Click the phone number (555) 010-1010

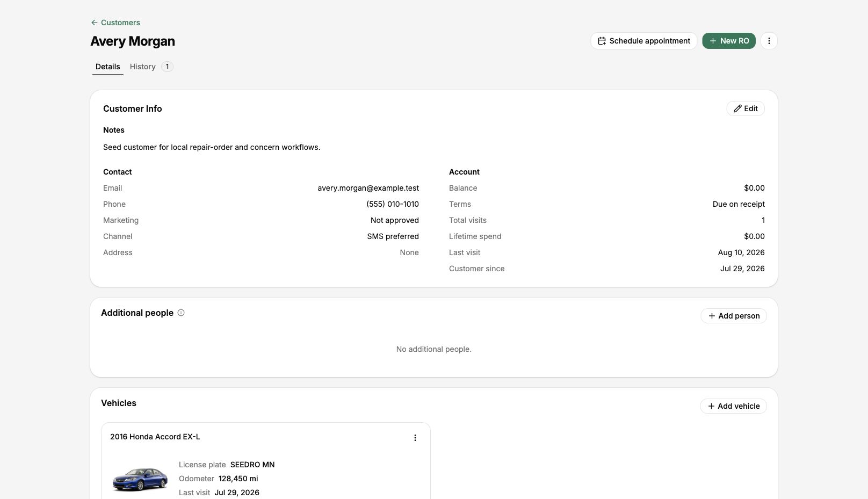click(393, 204)
